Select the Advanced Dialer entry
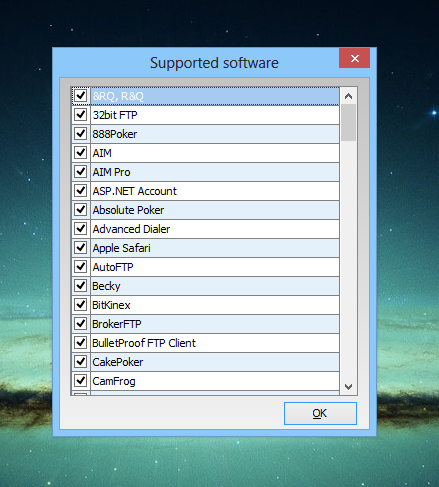 215,229
